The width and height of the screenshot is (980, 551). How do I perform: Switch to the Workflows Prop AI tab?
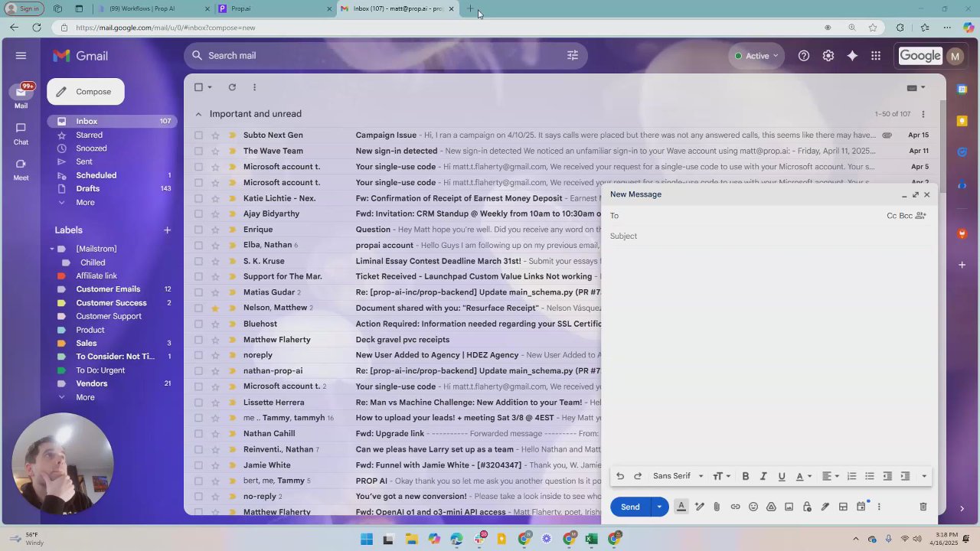pyautogui.click(x=153, y=8)
